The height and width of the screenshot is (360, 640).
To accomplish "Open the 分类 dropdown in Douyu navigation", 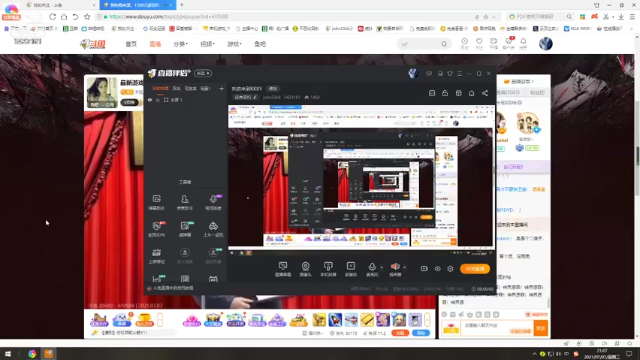I will [180, 44].
